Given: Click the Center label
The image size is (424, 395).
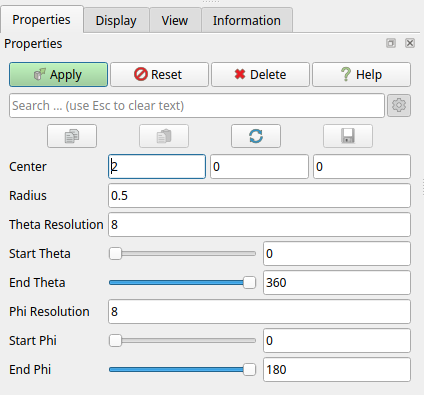Looking at the screenshot, I should [x=28, y=167].
